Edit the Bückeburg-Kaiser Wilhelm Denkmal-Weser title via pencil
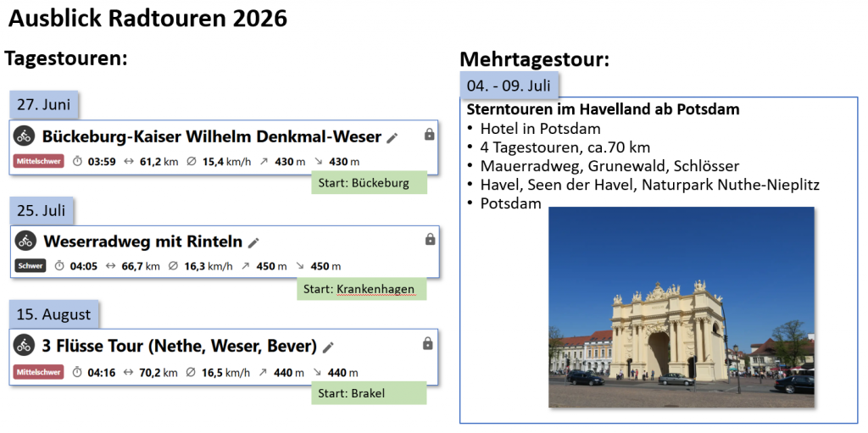Image resolution: width=868 pixels, height=433 pixels. click(392, 137)
